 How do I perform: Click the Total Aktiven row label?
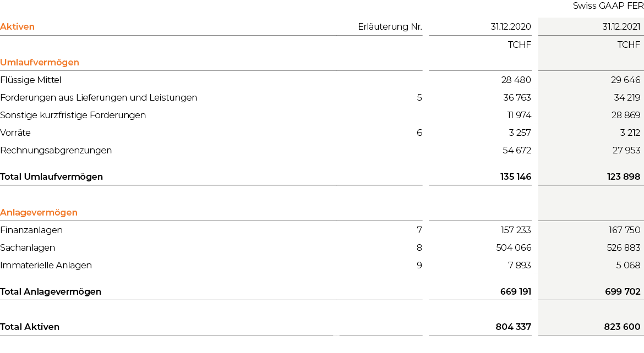30,327
